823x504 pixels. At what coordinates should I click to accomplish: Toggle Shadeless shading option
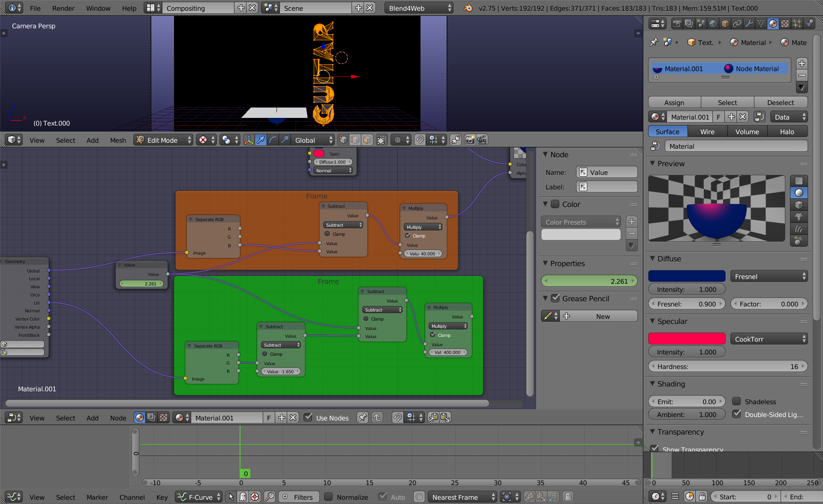[737, 402]
